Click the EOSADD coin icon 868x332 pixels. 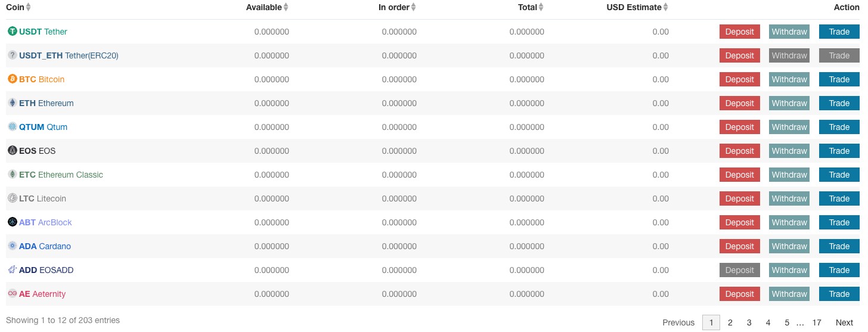point(12,270)
